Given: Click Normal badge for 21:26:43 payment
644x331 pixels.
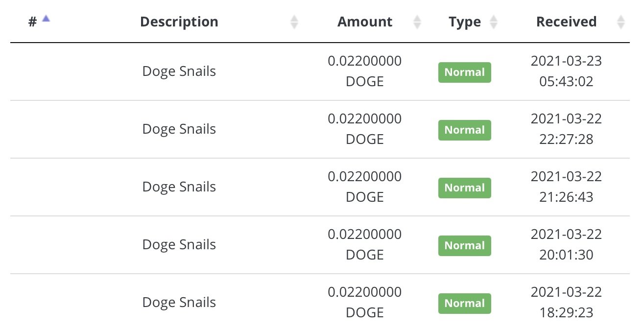Looking at the screenshot, I should [x=464, y=188].
